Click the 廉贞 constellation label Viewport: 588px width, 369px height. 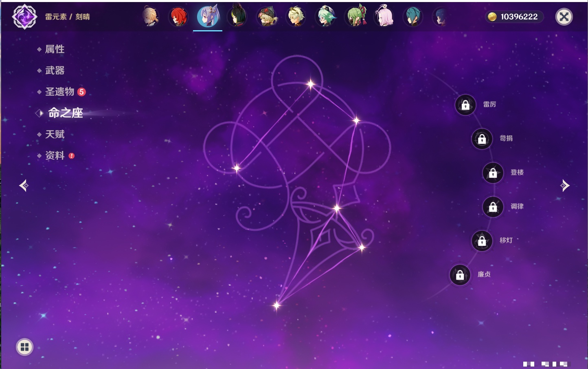tap(484, 274)
